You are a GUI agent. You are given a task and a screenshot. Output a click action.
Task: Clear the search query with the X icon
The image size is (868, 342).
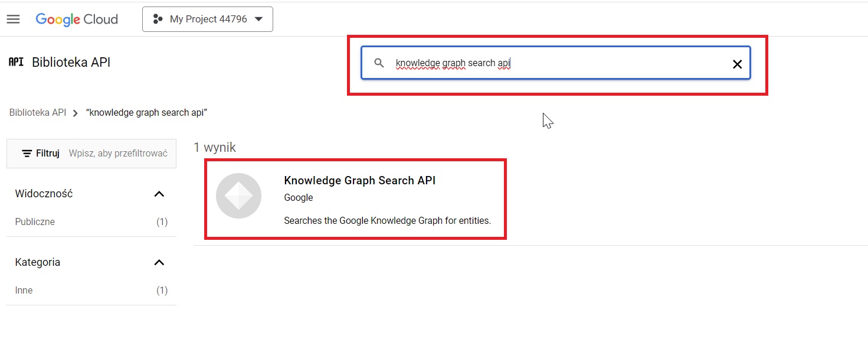[x=737, y=64]
